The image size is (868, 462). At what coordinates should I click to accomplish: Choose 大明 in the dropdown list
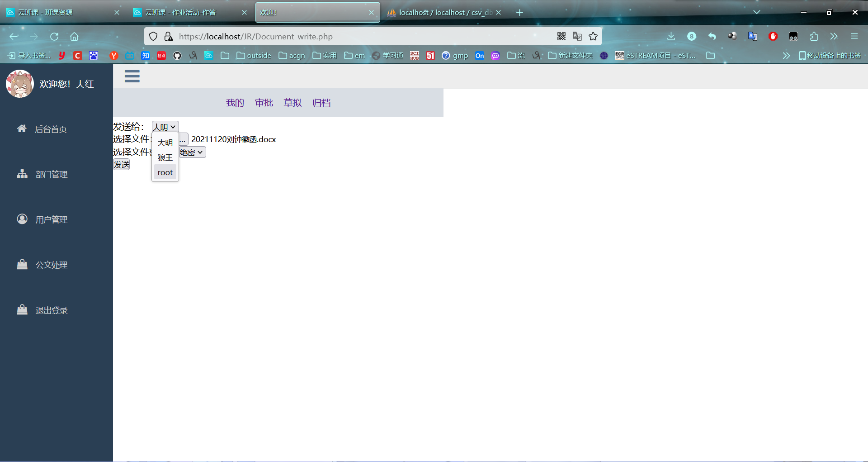coord(165,143)
